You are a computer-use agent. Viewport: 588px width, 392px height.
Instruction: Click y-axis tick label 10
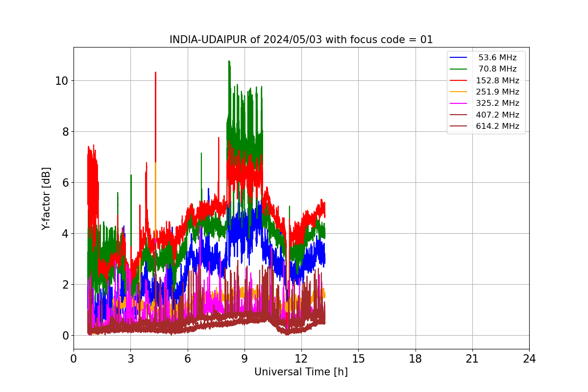pos(61,80)
